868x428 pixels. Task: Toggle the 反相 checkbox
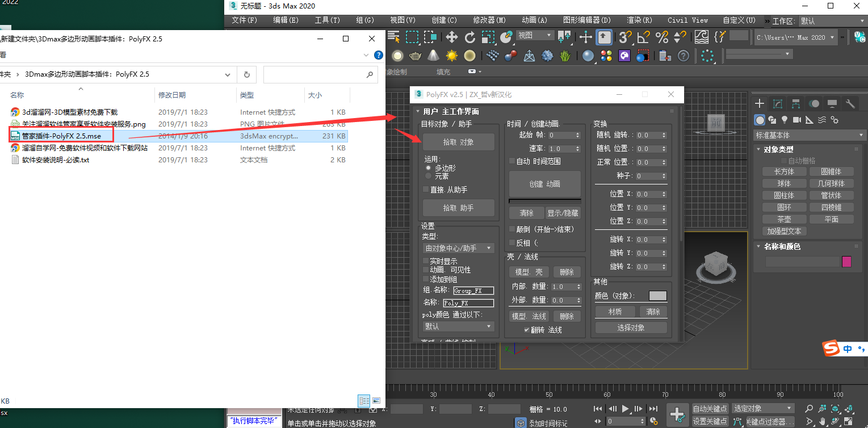pyautogui.click(x=511, y=242)
